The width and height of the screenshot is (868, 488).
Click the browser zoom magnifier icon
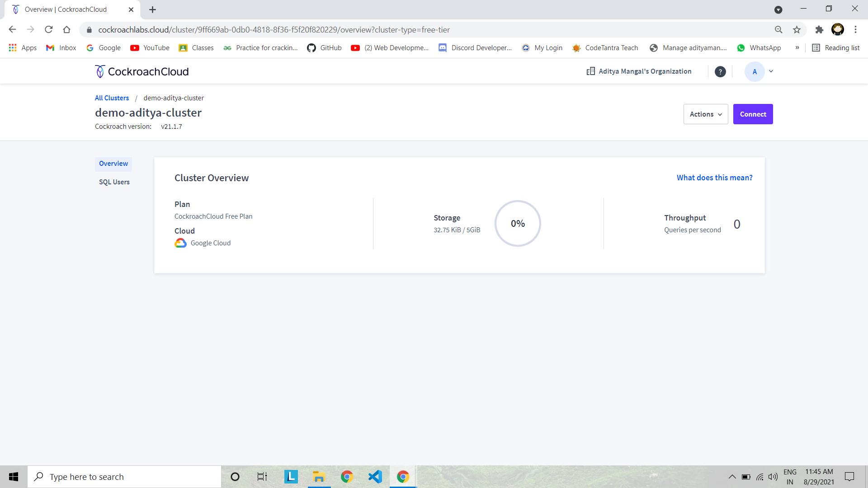pyautogui.click(x=778, y=30)
